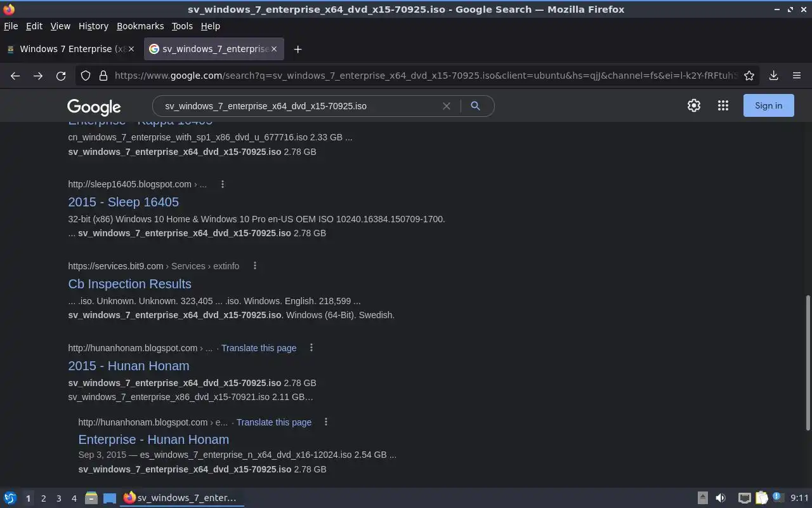Clear the Google search box
This screenshot has height=508, width=812.
447,106
